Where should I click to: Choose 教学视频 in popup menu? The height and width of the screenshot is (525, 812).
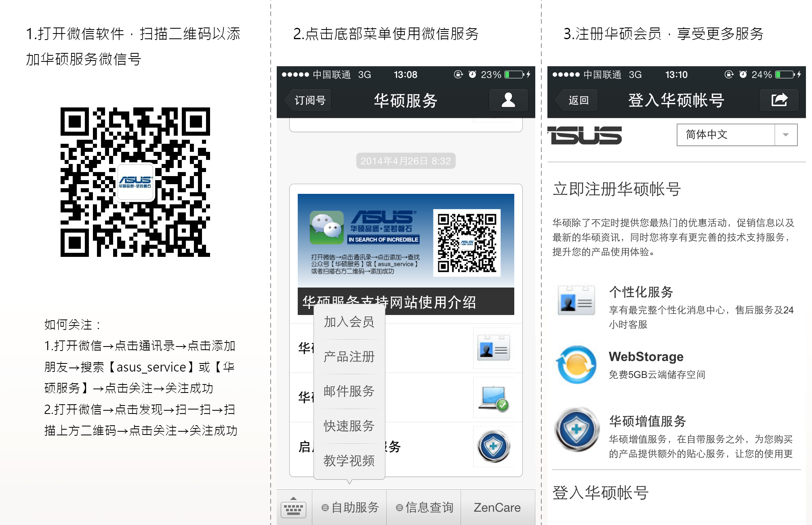[349, 460]
